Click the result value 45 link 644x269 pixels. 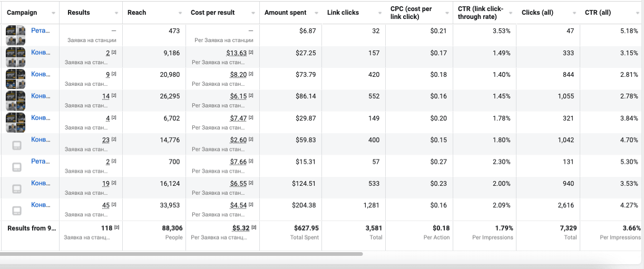pyautogui.click(x=106, y=205)
